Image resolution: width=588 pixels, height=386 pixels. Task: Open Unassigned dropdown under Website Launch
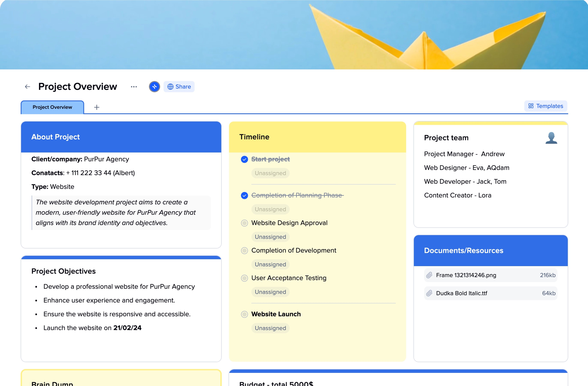tap(270, 328)
